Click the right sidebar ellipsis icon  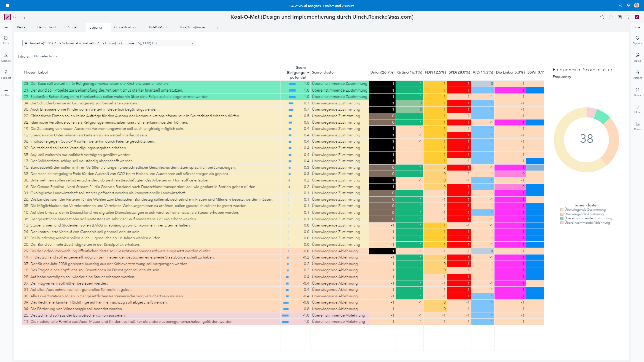click(x=637, y=27)
